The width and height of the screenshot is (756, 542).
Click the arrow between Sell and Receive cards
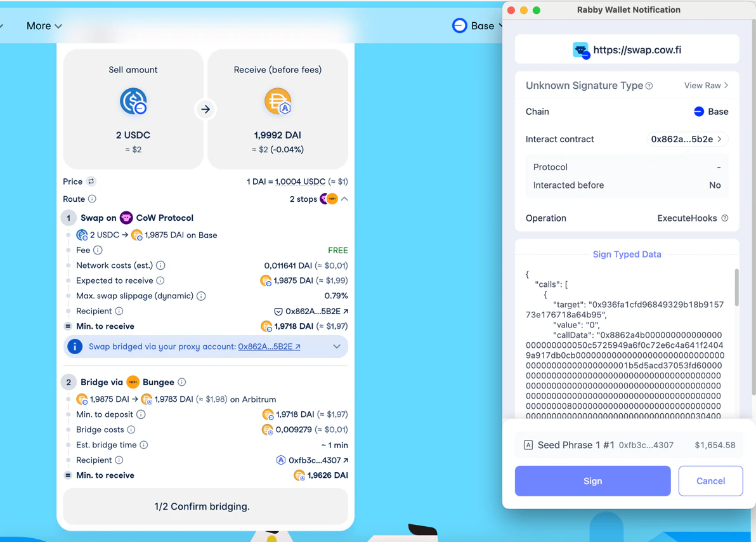click(205, 110)
